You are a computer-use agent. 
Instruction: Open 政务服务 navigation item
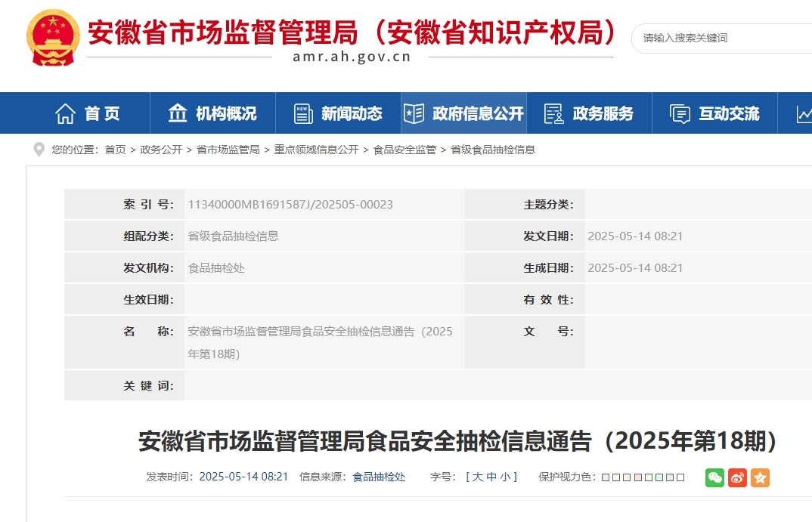589,113
